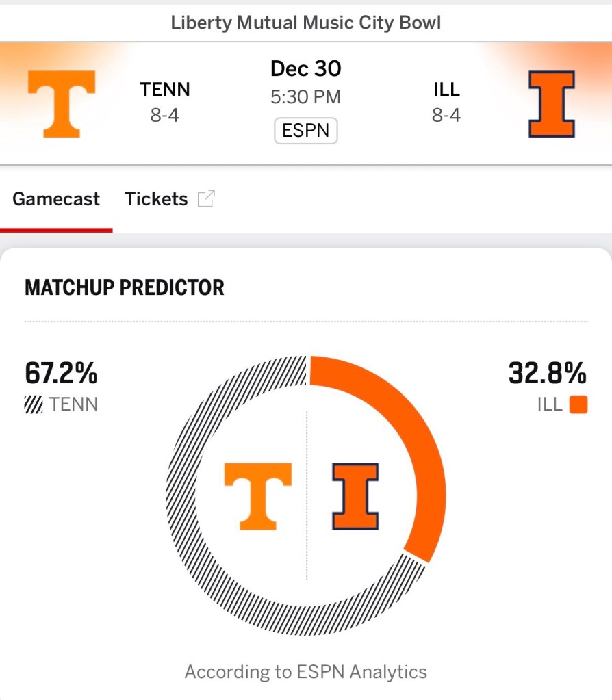Viewport: 612px width, 700px height.
Task: Click the orange ILL legend square
Action: [578, 404]
